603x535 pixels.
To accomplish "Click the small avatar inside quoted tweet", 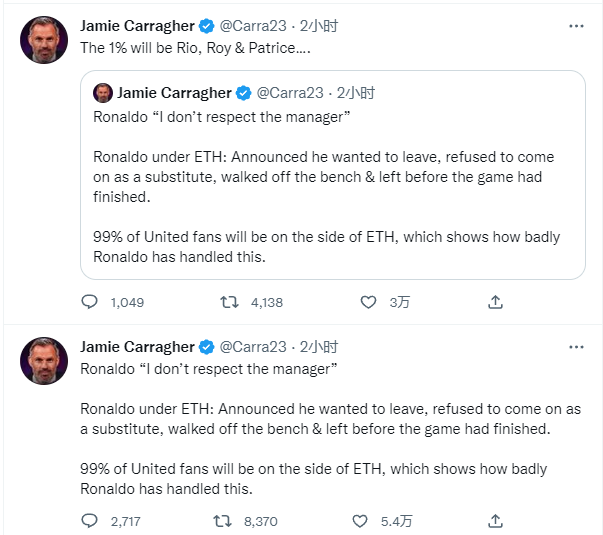I will 102,93.
